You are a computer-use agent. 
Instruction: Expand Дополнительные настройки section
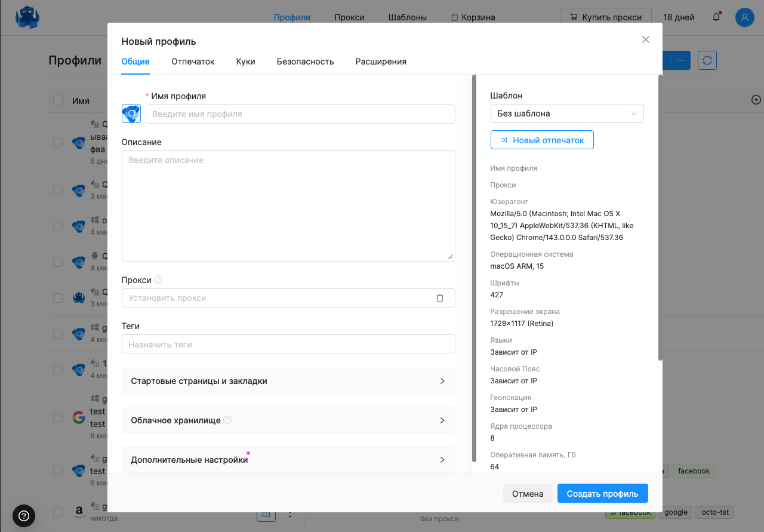pos(288,460)
